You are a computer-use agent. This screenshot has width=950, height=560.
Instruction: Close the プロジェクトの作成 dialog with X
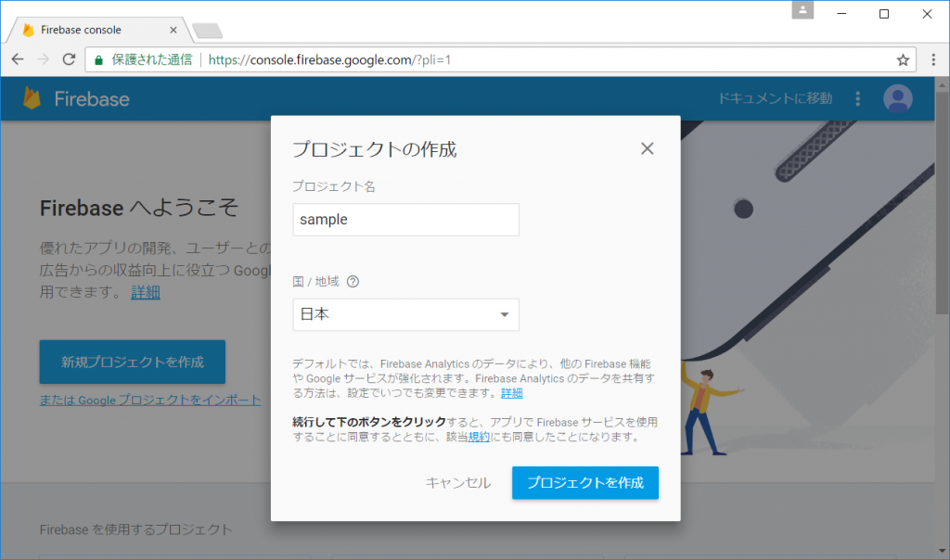point(648,148)
